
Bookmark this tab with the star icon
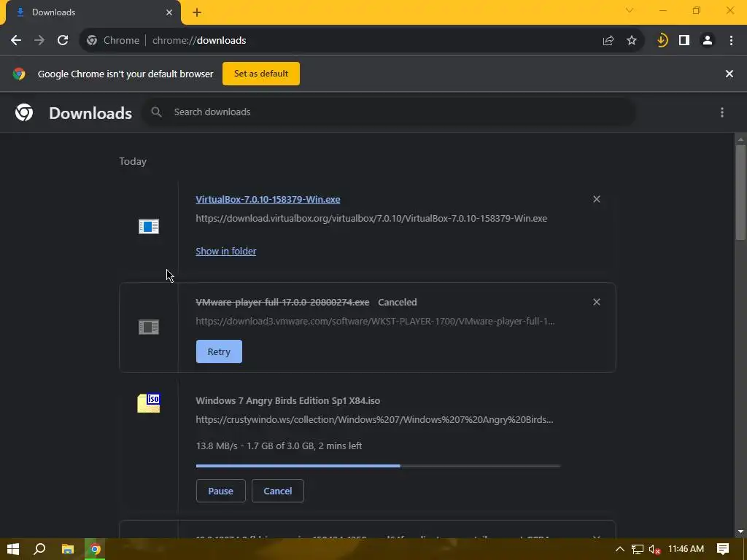click(x=632, y=41)
